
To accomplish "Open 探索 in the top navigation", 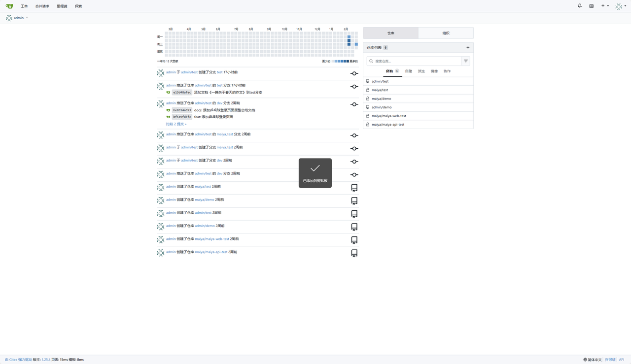I will 78,6.
